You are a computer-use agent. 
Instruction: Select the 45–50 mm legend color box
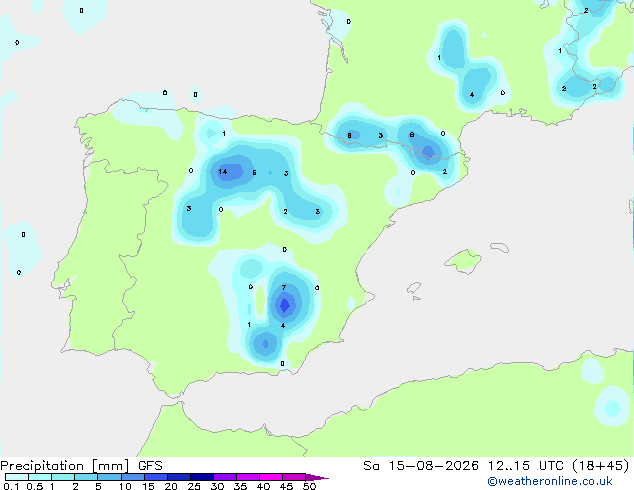coord(294,477)
